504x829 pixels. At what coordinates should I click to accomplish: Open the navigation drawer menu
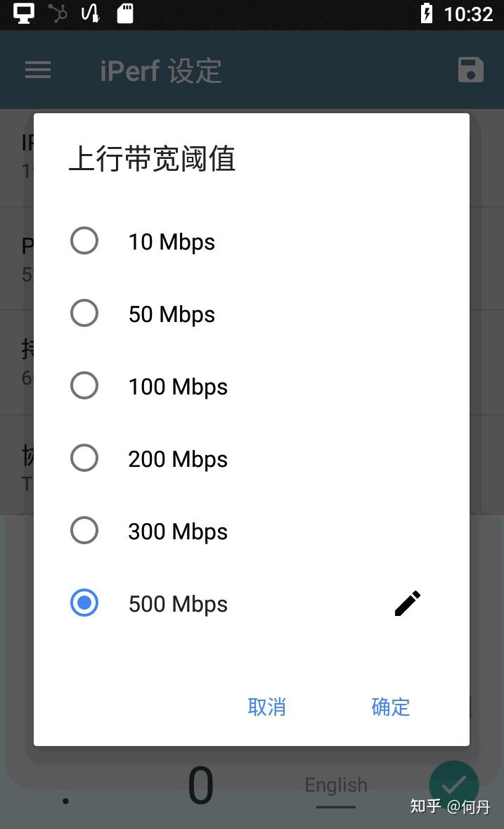coord(38,70)
